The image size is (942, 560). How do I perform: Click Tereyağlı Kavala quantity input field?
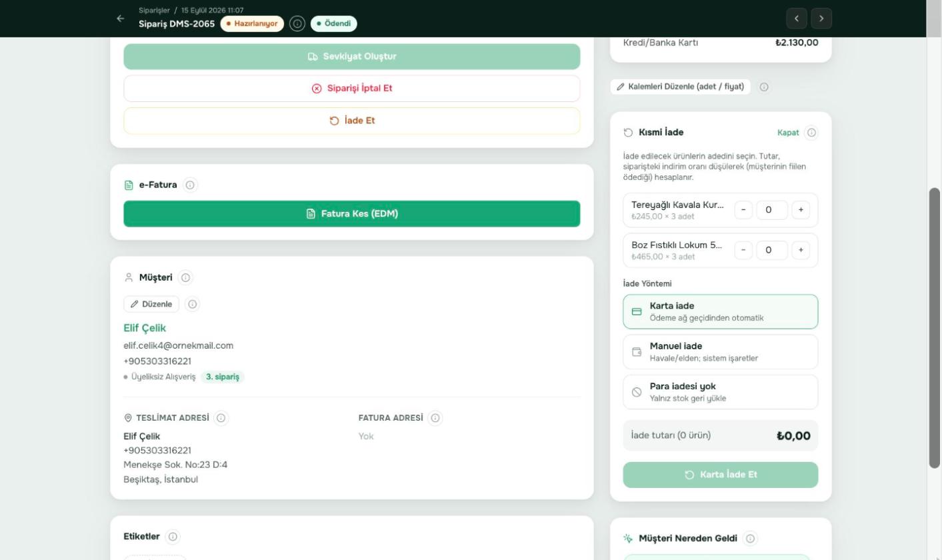coord(772,210)
